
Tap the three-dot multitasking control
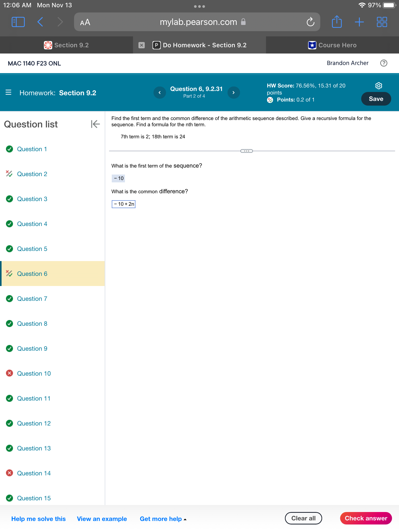click(199, 6)
